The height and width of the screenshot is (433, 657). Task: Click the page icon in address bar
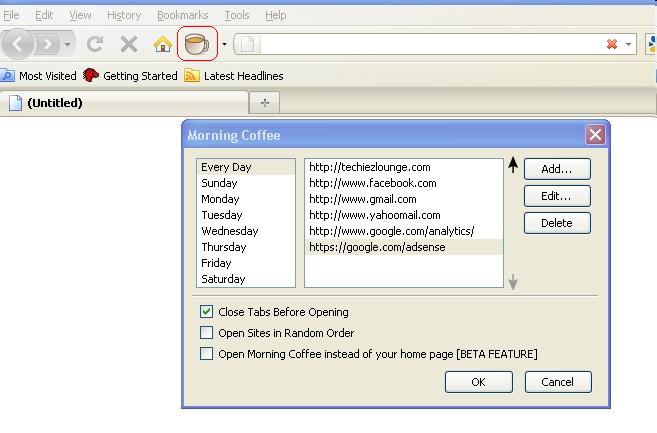click(x=247, y=44)
